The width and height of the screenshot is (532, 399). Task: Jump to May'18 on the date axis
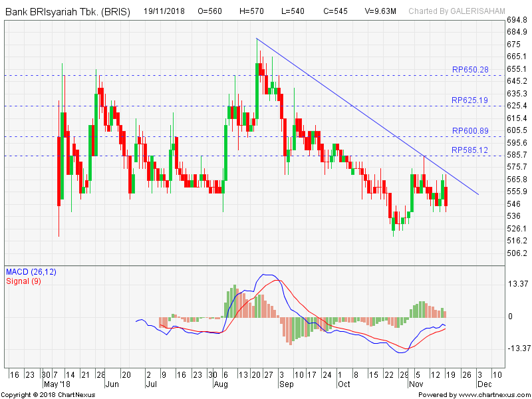click(55, 384)
